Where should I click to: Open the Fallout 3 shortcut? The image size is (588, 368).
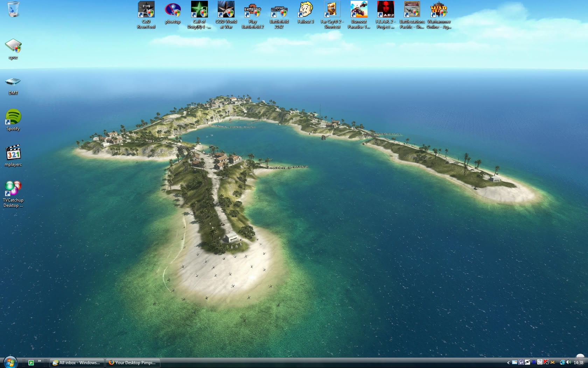point(306,10)
